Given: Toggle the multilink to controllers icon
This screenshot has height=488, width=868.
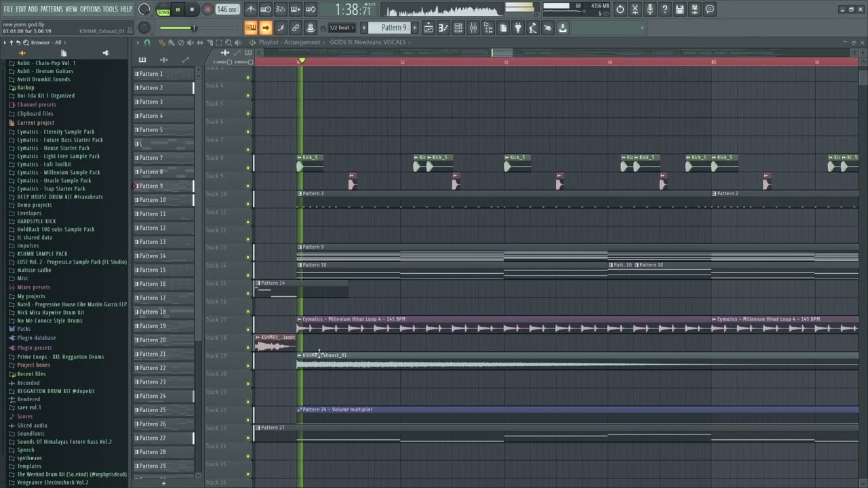Looking at the screenshot, I should (296, 28).
